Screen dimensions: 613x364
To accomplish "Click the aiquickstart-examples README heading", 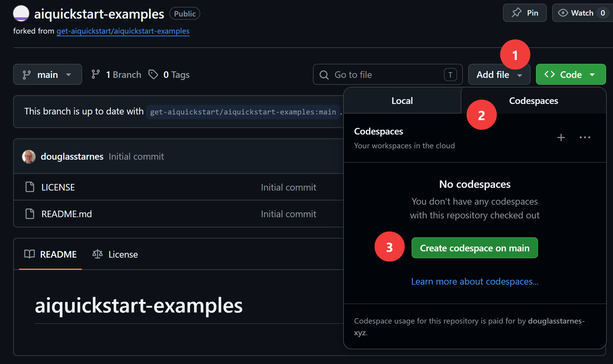I will (x=138, y=305).
